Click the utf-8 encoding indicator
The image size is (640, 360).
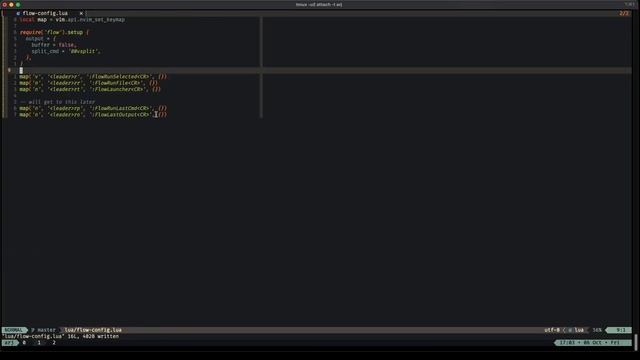tap(552, 330)
